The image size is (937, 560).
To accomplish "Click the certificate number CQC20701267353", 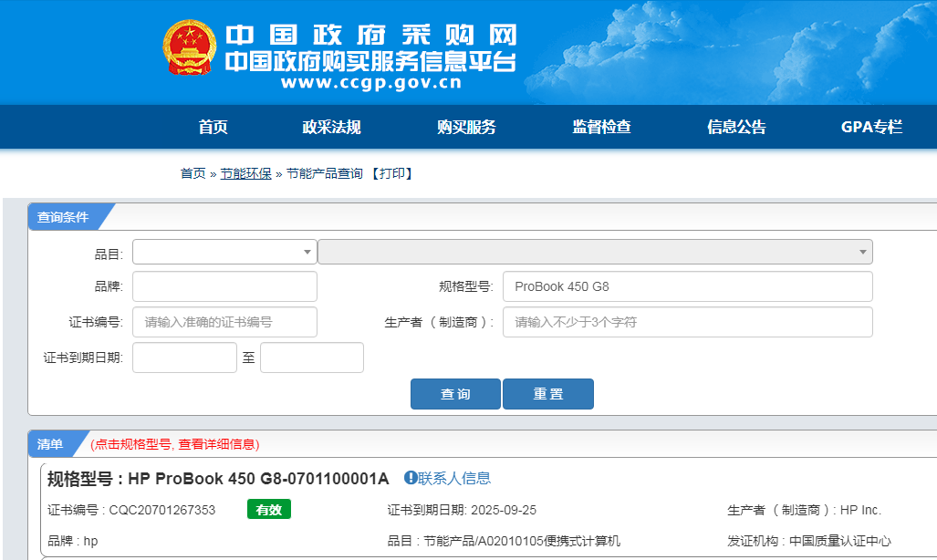I will pyautogui.click(x=161, y=510).
